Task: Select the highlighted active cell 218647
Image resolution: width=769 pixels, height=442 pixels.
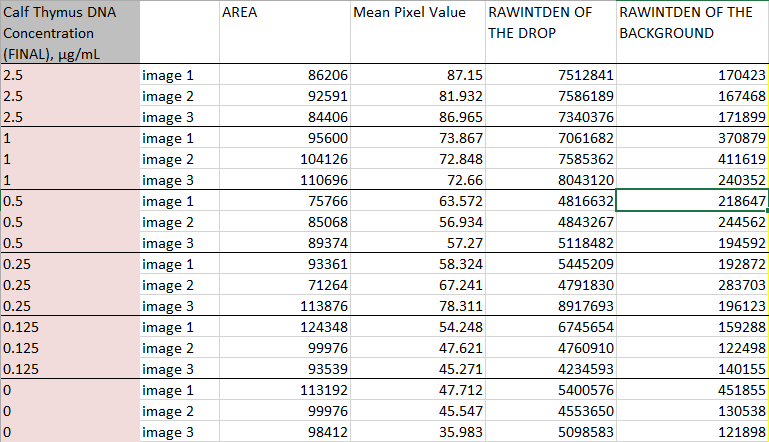Action: tap(691, 201)
